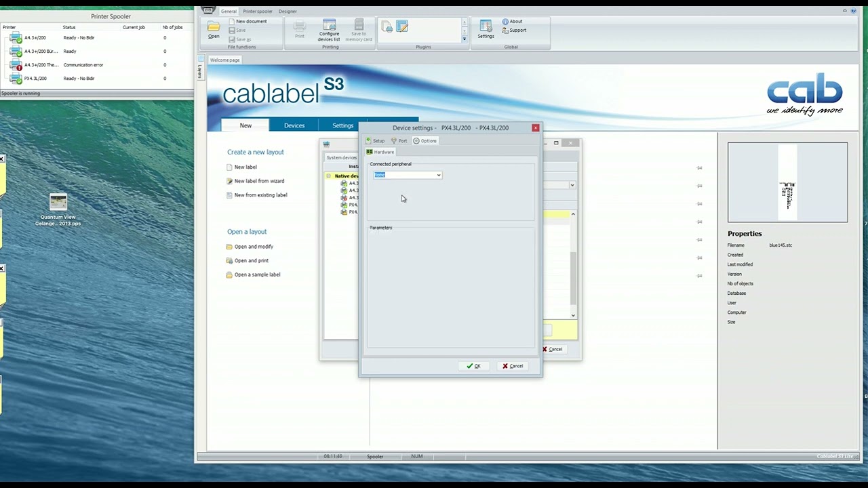Open the Connected peripheral dropdown
The width and height of the screenshot is (868, 488).
pyautogui.click(x=408, y=175)
